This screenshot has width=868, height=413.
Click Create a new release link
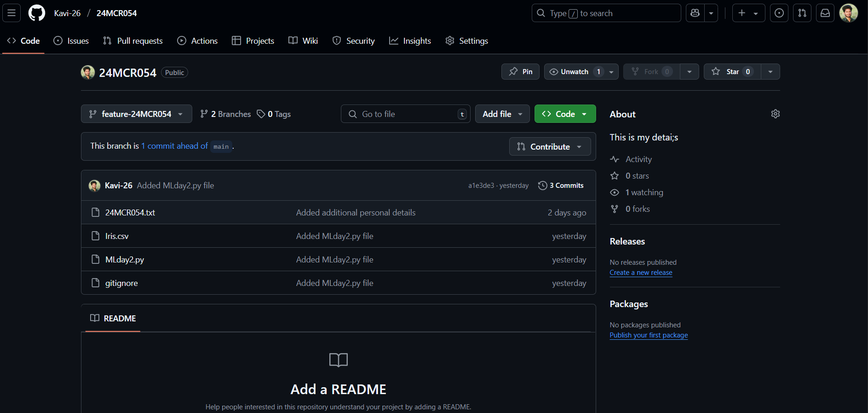pos(641,273)
